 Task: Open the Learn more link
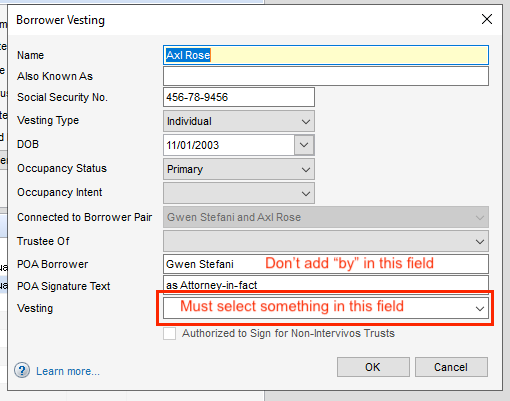click(68, 371)
